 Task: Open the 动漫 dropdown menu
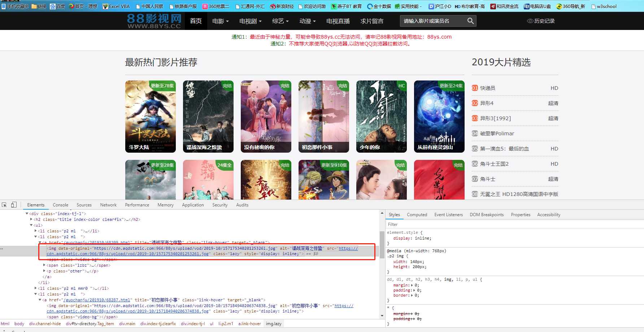308,21
